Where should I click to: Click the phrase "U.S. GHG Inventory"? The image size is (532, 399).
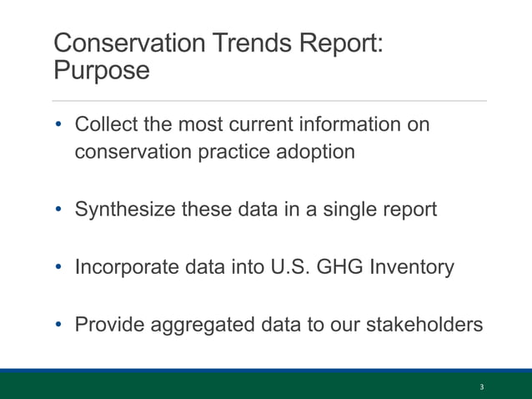[x=360, y=268]
